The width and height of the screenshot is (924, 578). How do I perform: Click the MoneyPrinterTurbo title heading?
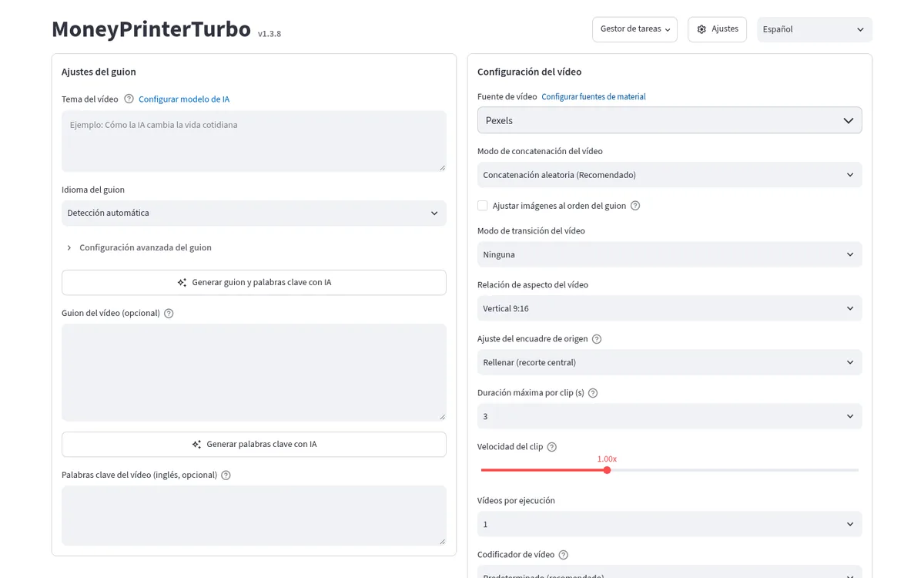(151, 29)
